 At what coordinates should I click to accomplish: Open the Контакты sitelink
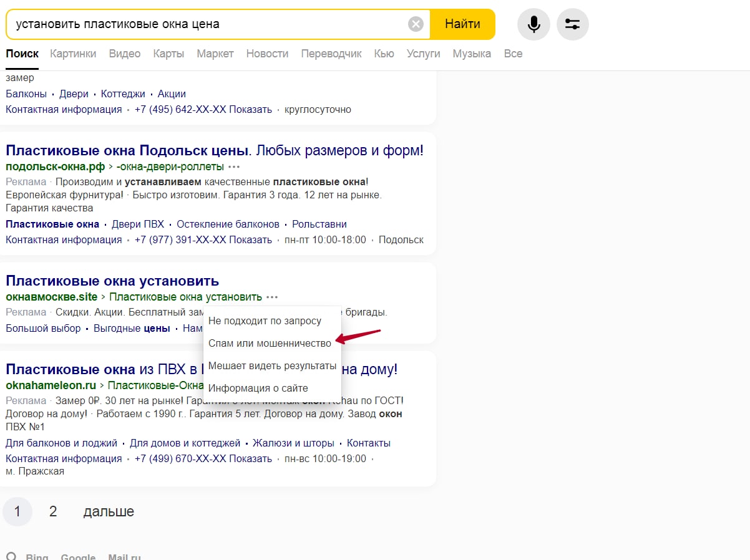369,443
